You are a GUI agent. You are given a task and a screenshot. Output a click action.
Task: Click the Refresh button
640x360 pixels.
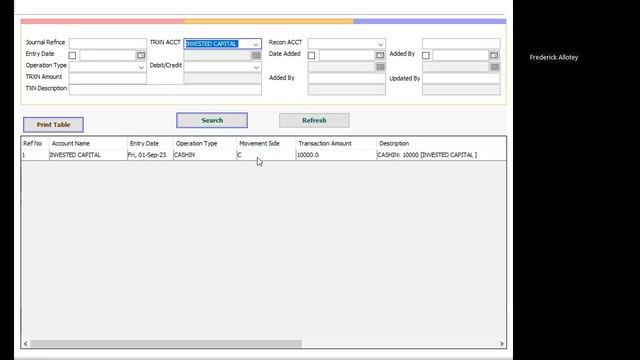[314, 120]
